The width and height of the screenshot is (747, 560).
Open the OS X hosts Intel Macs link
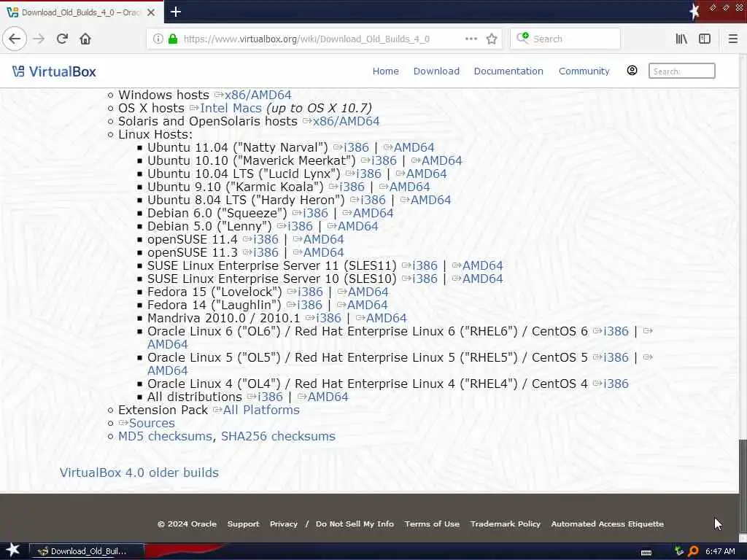tap(231, 108)
